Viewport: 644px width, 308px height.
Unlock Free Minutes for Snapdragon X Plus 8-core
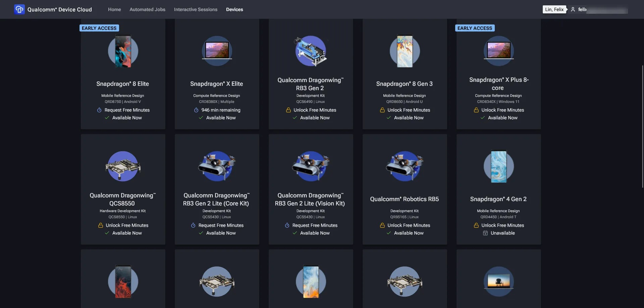[502, 110]
